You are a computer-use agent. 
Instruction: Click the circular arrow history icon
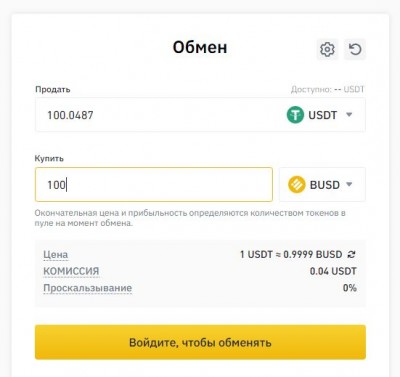[x=355, y=49]
